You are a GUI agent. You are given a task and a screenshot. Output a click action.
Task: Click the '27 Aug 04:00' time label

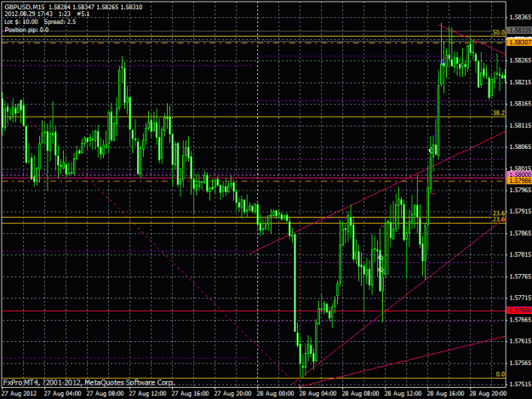(62, 394)
